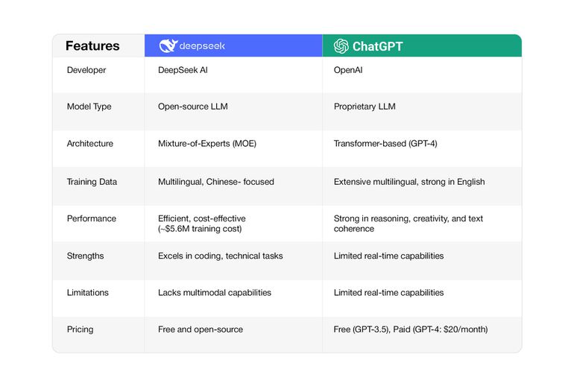Select the Model Type row label

tap(89, 107)
